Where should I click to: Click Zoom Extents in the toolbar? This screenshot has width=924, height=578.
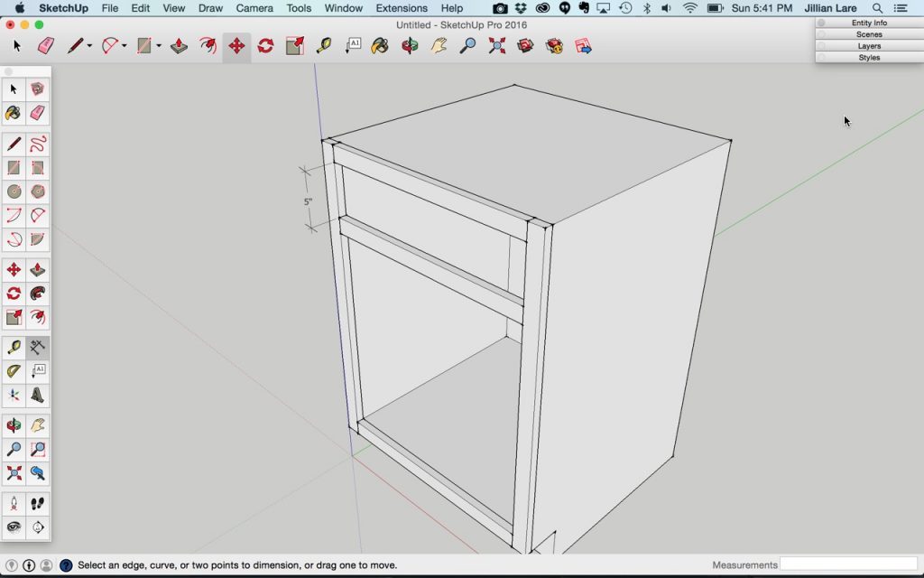pos(494,45)
